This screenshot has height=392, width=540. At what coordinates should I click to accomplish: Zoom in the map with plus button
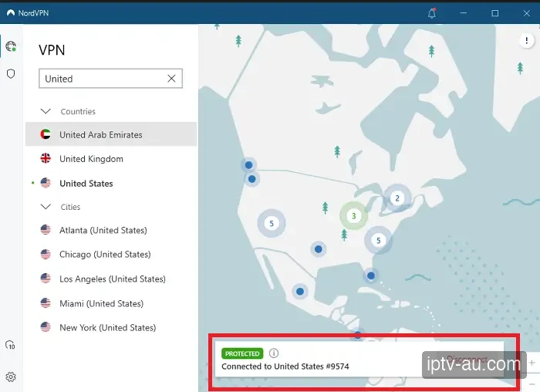pos(532,363)
